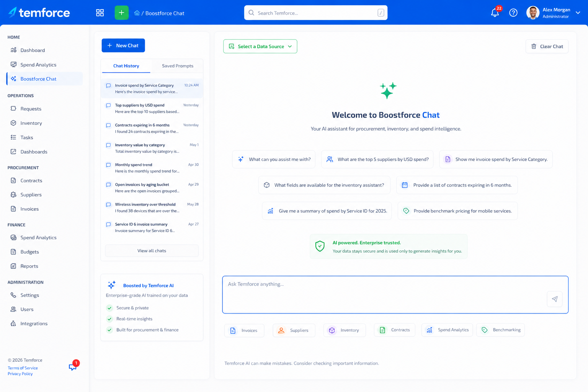588x392 pixels.
Task: Click the Integrations sidebar icon
Action: [x=13, y=323]
